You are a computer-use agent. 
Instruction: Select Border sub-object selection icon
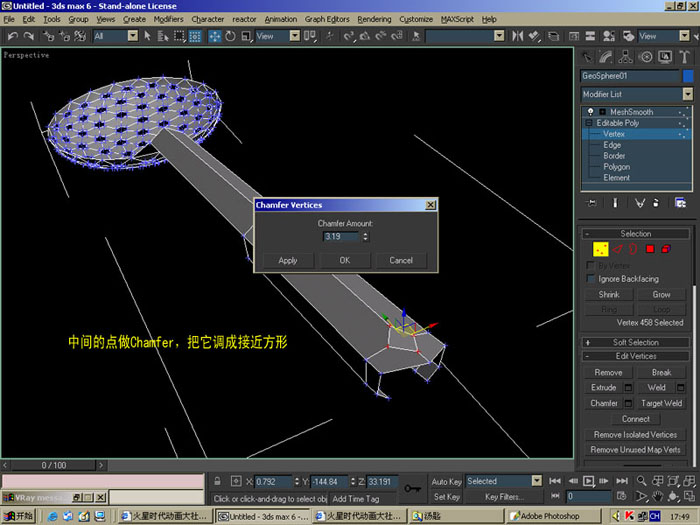[633, 249]
